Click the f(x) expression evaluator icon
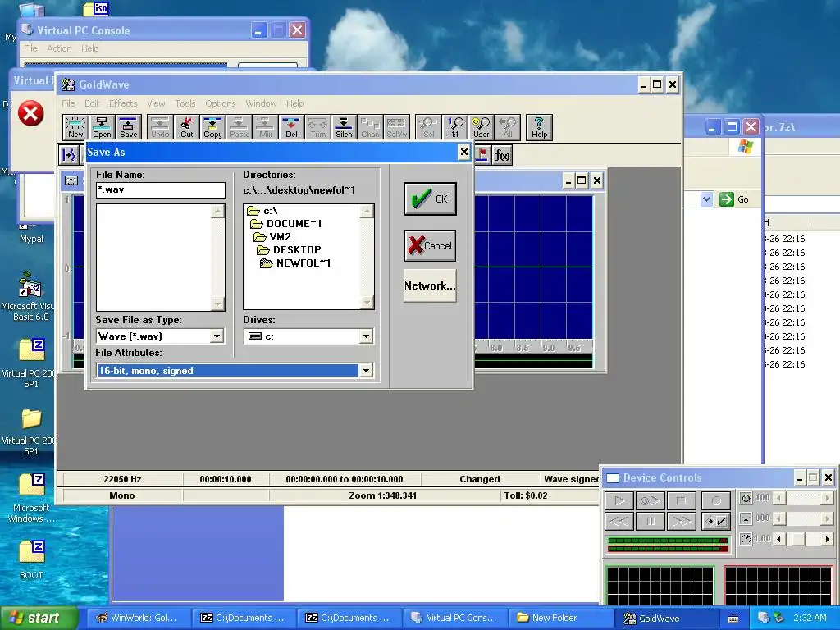The height and width of the screenshot is (630, 840). 502,155
